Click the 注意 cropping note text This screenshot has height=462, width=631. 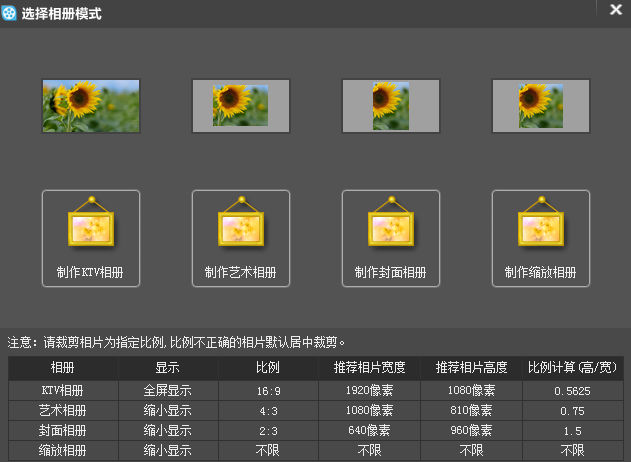[x=176, y=342]
